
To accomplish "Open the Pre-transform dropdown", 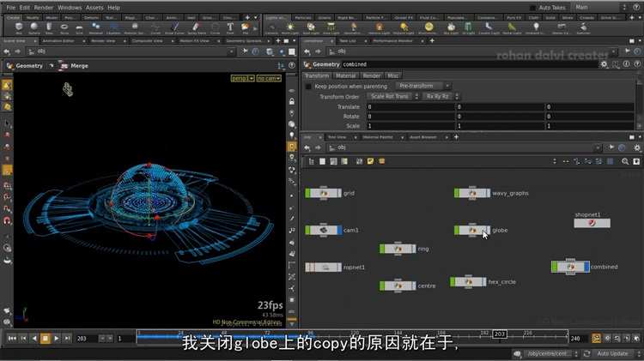I will click(x=426, y=86).
